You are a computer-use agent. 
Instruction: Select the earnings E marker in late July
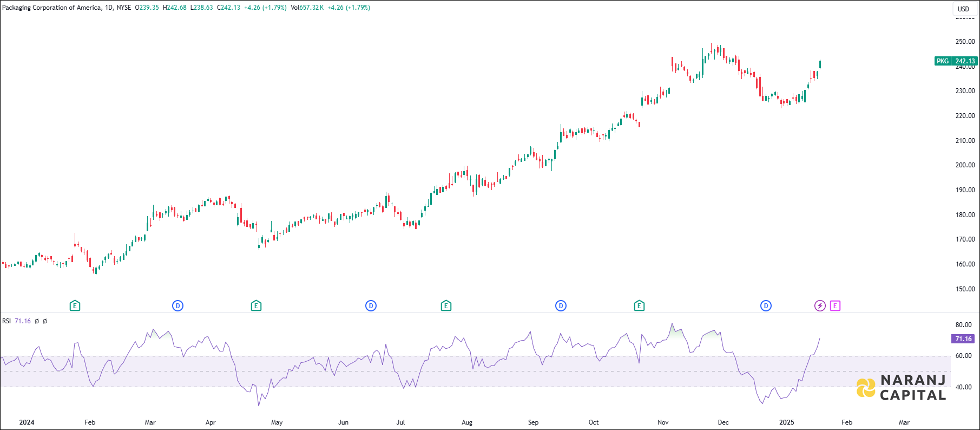(446, 306)
